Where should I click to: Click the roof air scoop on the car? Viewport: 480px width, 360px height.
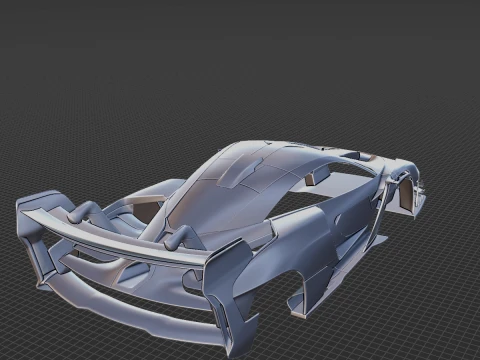240,170
